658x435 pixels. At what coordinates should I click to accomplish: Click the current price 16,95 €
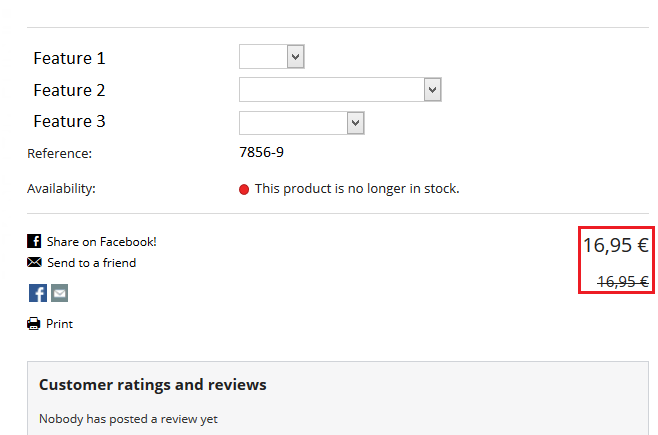point(616,244)
